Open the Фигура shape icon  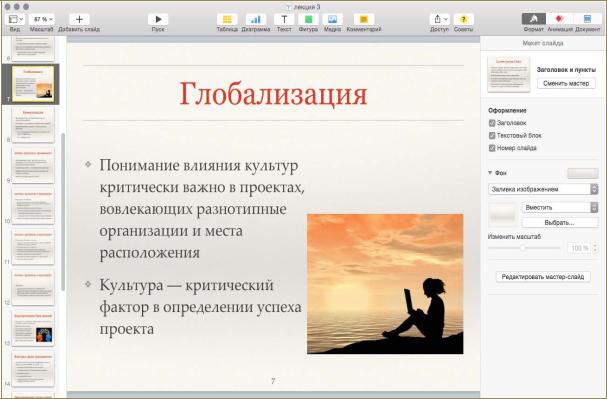(308, 19)
